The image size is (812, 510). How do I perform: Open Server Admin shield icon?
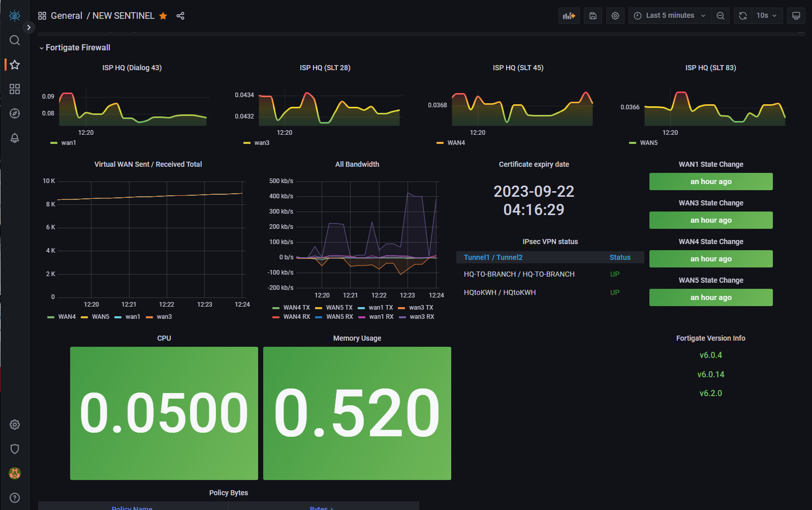15,449
